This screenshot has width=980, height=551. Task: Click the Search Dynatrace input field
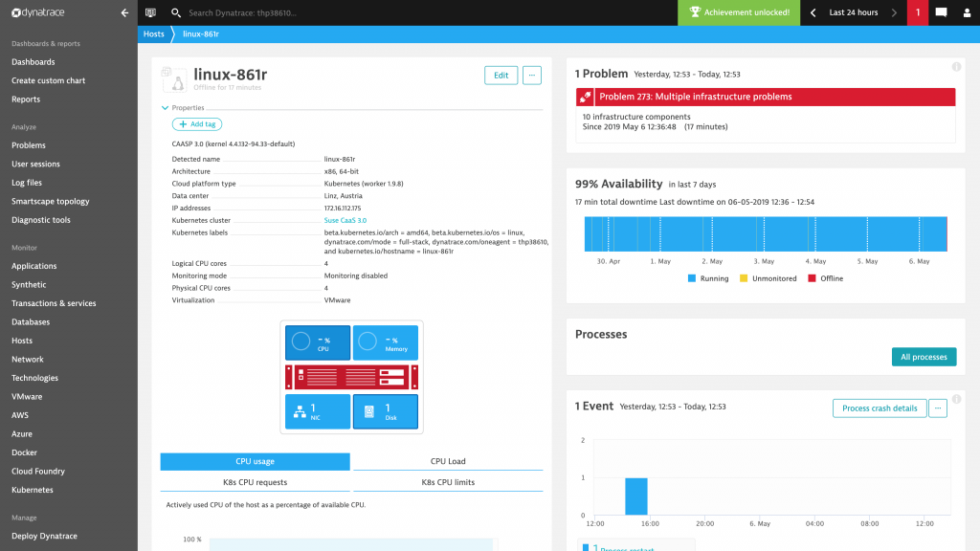pos(242,12)
